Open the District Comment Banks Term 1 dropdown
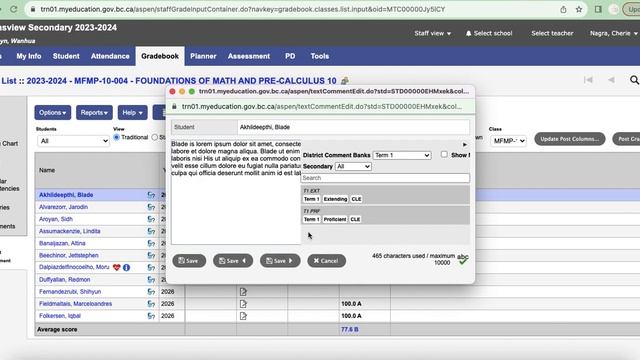 (402, 156)
